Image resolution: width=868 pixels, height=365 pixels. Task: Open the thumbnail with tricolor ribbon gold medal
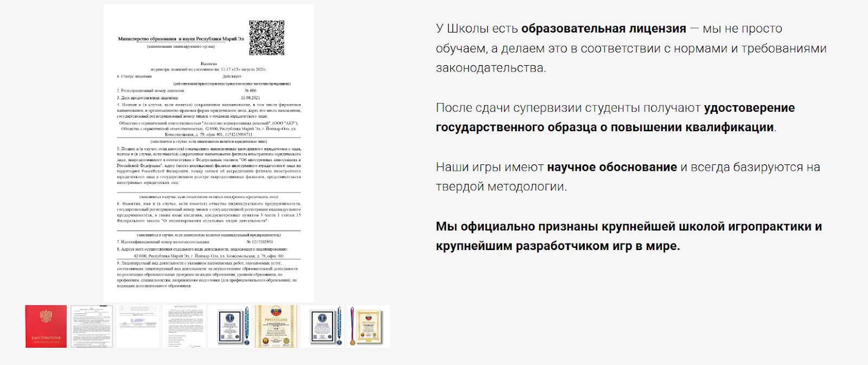click(368, 326)
